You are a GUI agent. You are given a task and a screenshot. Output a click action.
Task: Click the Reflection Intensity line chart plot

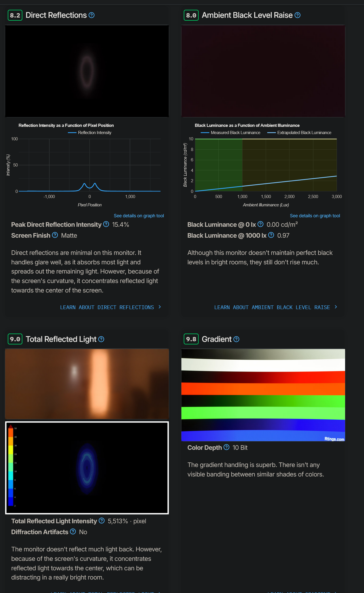[90, 165]
